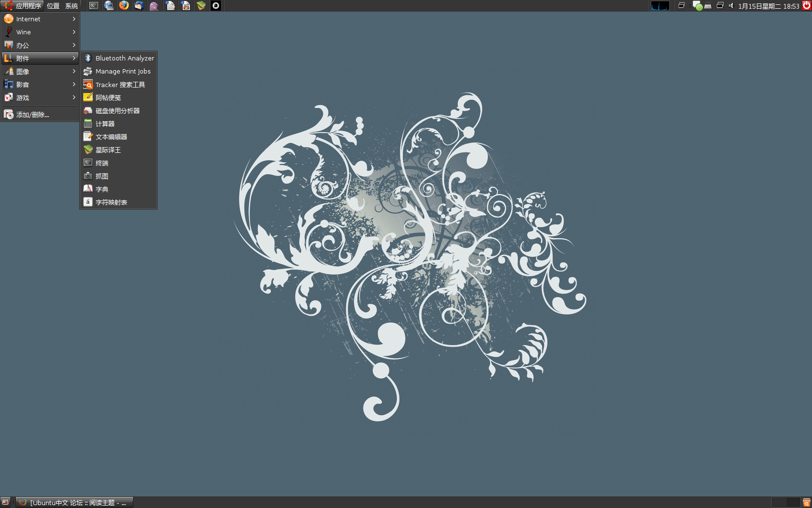Click the red power shutdown button
812x508 pixels.
tap(806, 6)
